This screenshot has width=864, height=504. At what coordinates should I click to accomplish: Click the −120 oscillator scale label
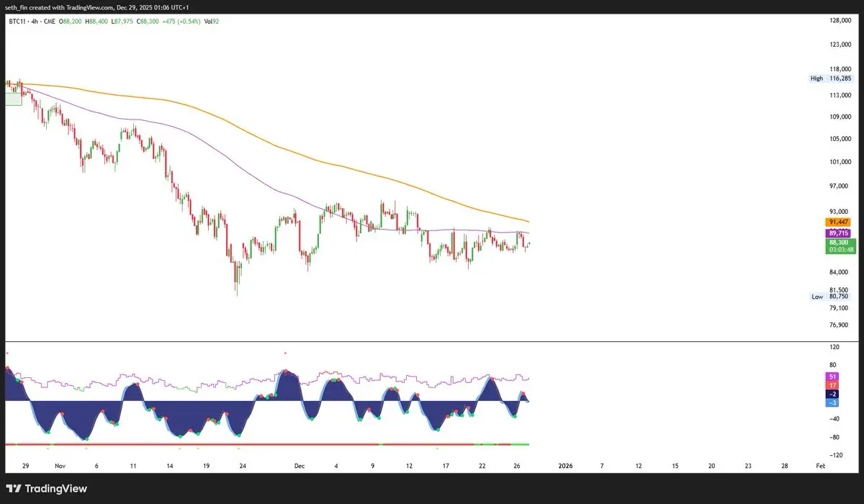tap(834, 455)
